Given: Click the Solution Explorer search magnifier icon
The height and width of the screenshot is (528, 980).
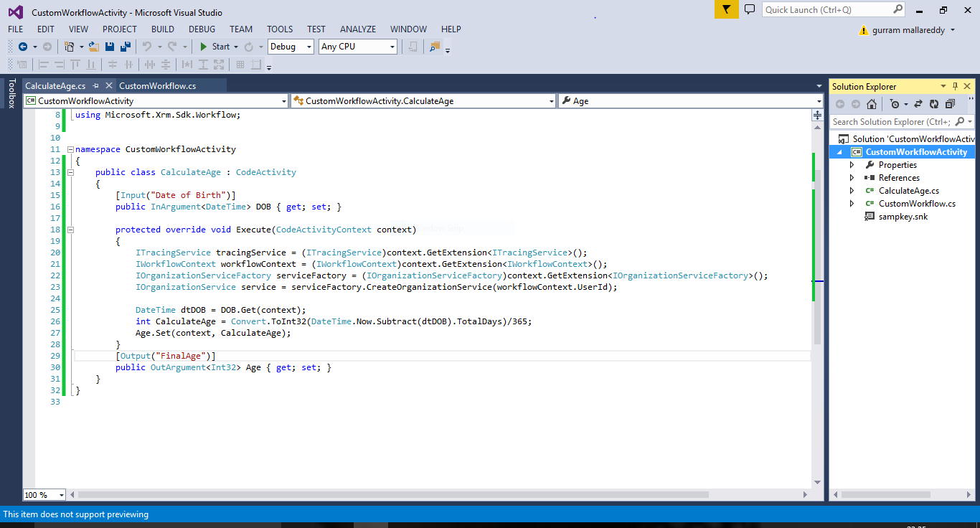Looking at the screenshot, I should tap(961, 122).
